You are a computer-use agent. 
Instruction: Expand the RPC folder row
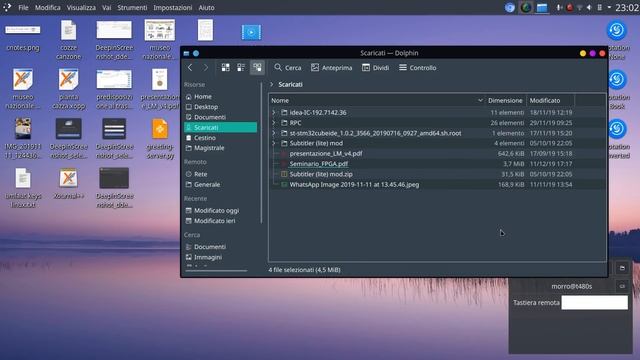274,123
